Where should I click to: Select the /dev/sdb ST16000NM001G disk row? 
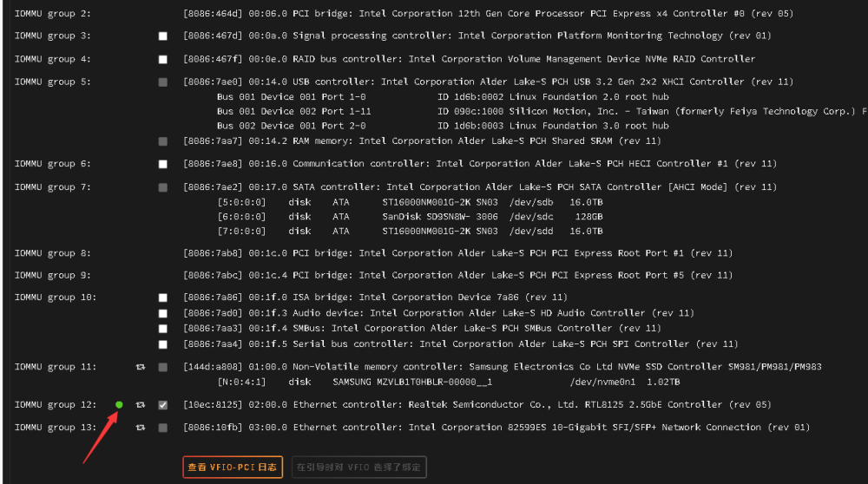pos(411,202)
